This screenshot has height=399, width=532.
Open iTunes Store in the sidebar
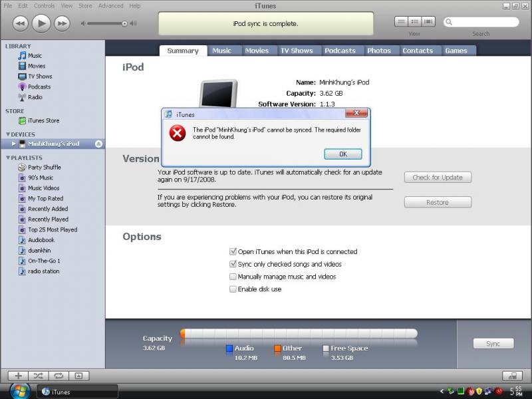tap(43, 120)
